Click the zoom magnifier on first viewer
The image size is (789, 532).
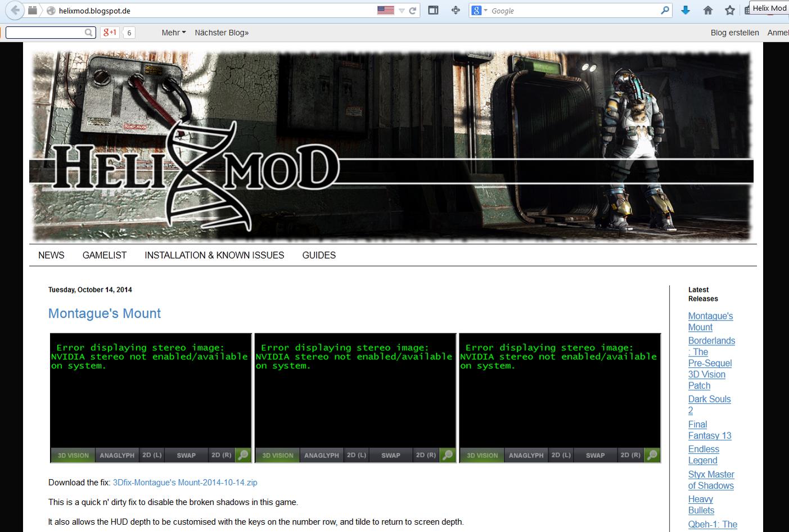pos(243,456)
